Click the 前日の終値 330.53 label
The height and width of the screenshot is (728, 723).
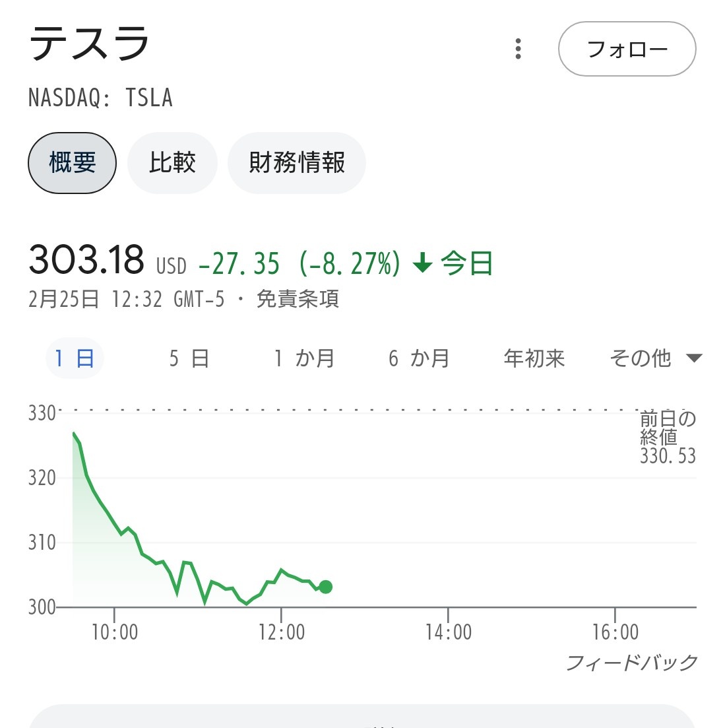[x=668, y=437]
